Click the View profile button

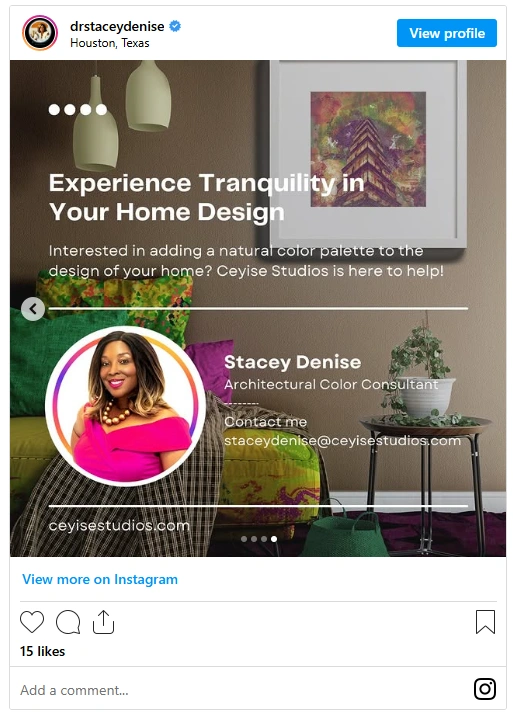(x=447, y=33)
